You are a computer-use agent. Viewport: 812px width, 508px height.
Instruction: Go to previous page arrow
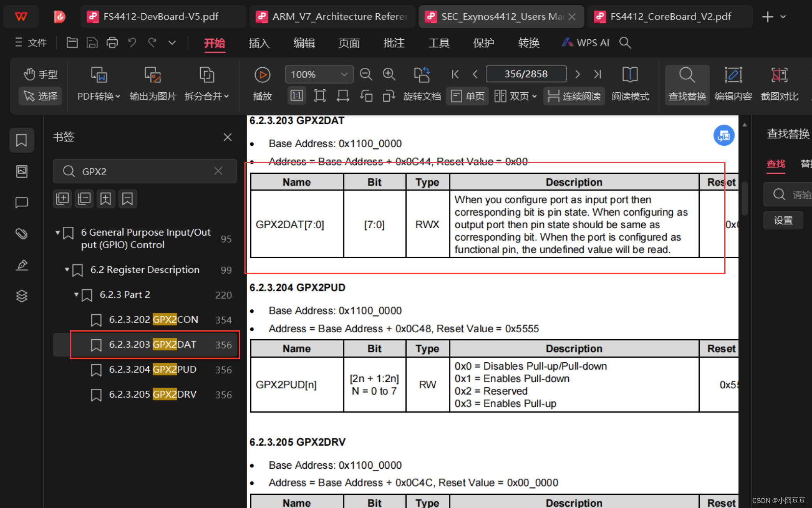coord(475,74)
